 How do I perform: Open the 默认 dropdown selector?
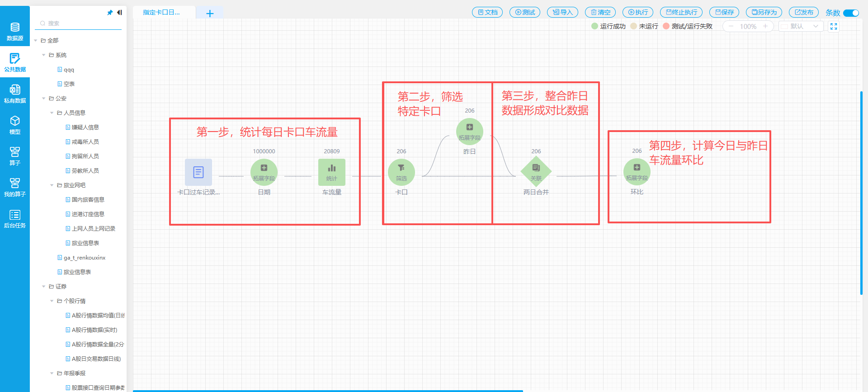800,27
